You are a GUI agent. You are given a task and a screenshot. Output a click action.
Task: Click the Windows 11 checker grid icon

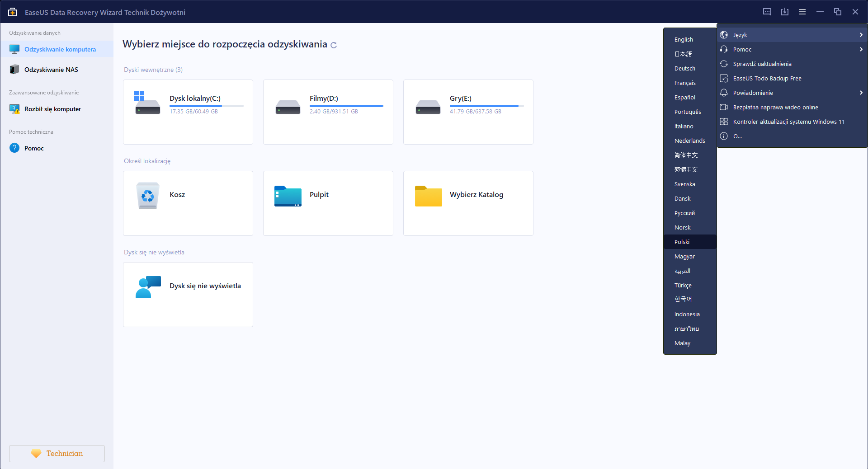click(724, 122)
